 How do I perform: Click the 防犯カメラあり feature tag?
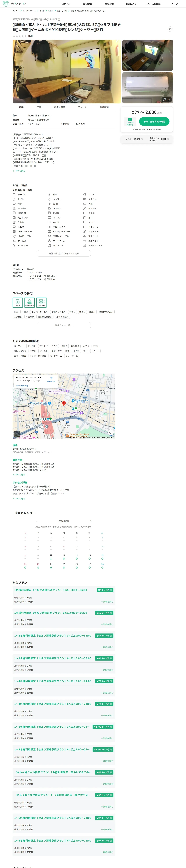click(x=58, y=312)
